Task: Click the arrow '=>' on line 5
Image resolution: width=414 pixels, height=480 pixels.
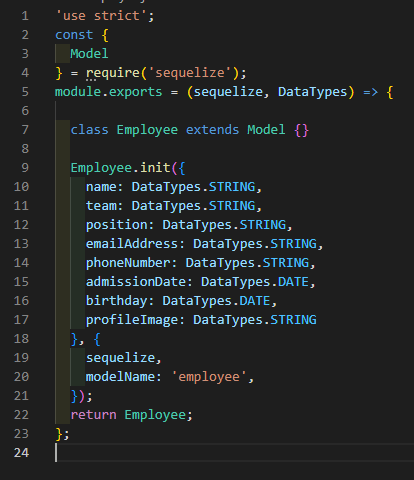Action: 371,92
